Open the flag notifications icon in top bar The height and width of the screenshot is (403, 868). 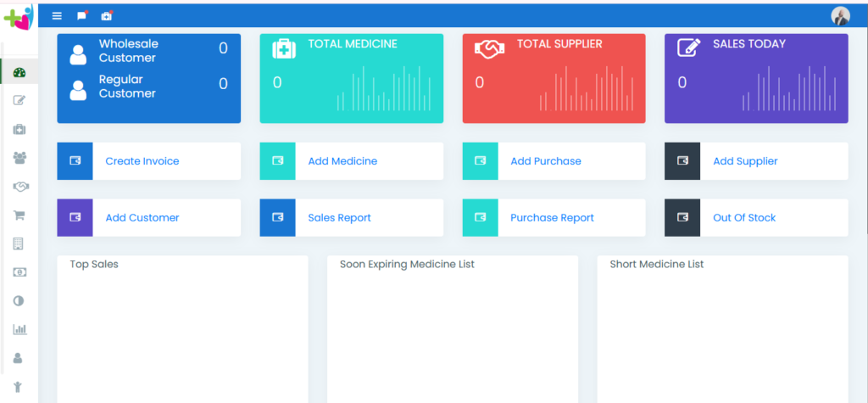tap(81, 16)
